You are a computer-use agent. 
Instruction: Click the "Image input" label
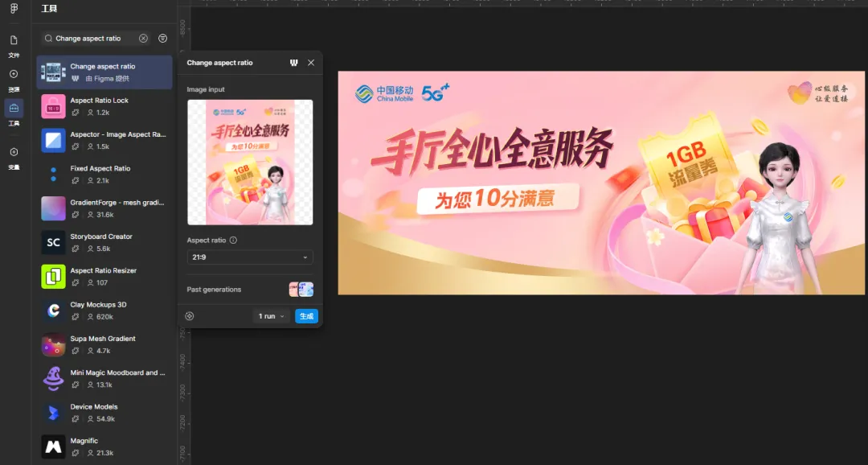[x=206, y=89]
